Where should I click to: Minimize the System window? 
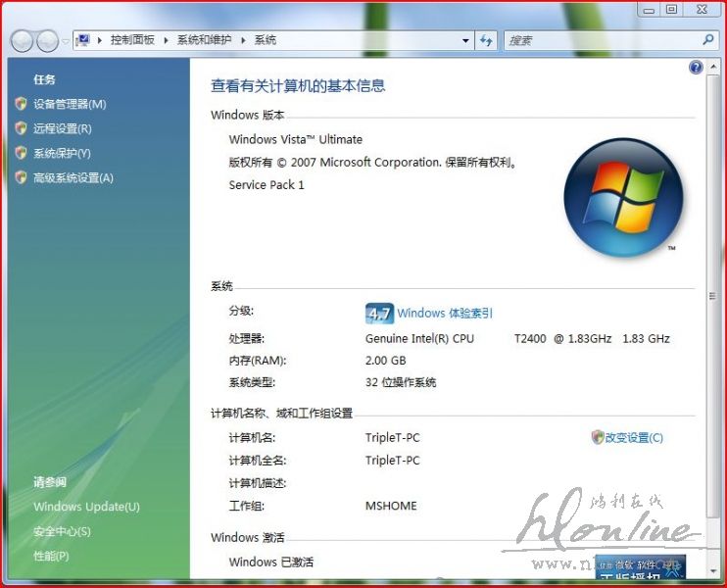649,10
